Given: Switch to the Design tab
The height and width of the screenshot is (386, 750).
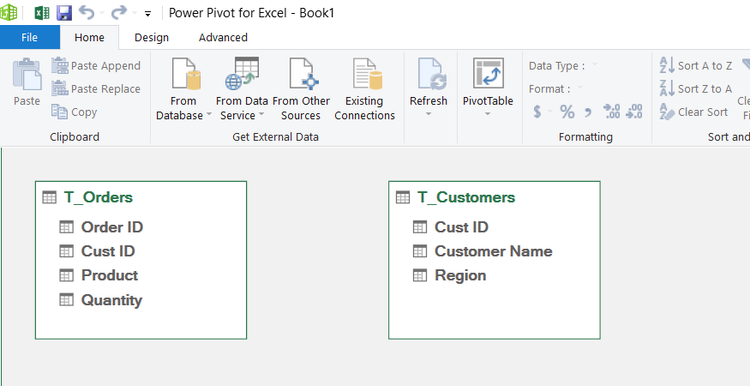Looking at the screenshot, I should coord(151,37).
